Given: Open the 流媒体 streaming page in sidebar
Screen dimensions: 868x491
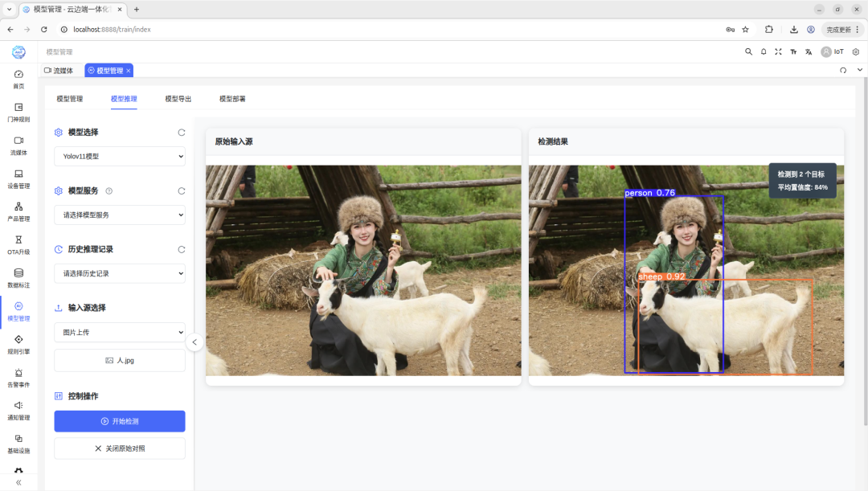Looking at the screenshot, I should (x=18, y=145).
